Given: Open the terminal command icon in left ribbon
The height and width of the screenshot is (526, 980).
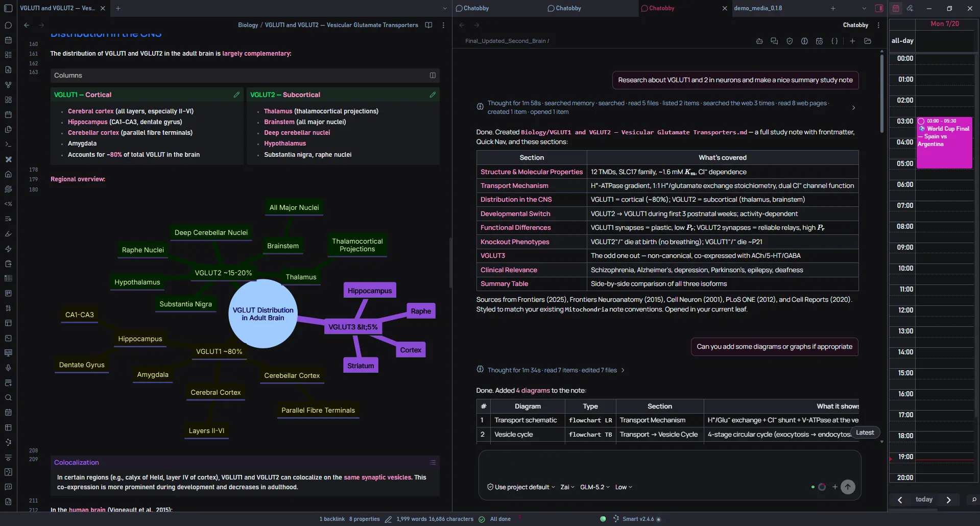Looking at the screenshot, I should coord(8,145).
